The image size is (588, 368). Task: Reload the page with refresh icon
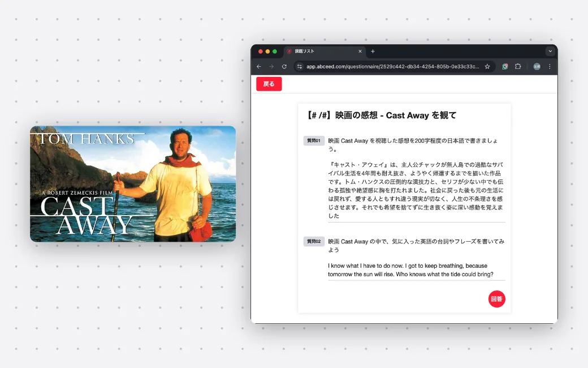284,66
